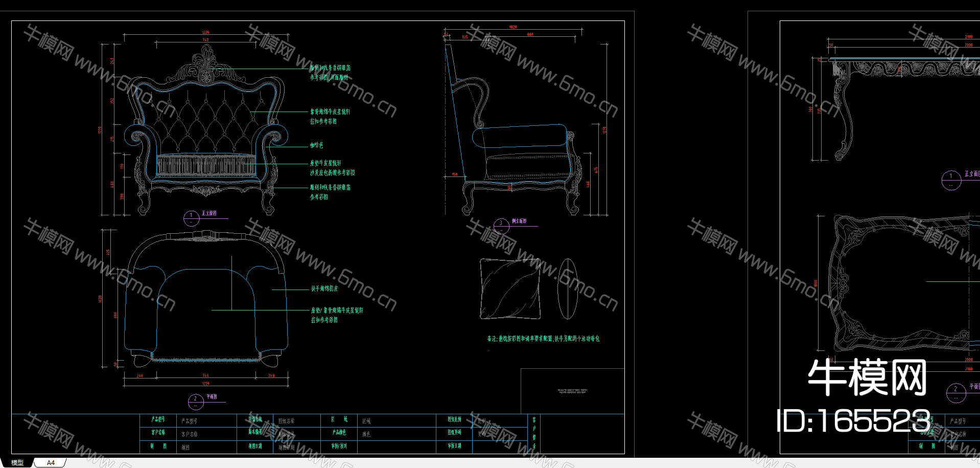The width and height of the screenshot is (980, 468).
Task: Select the fringed seat cushion in front elevation
Action: (206, 166)
